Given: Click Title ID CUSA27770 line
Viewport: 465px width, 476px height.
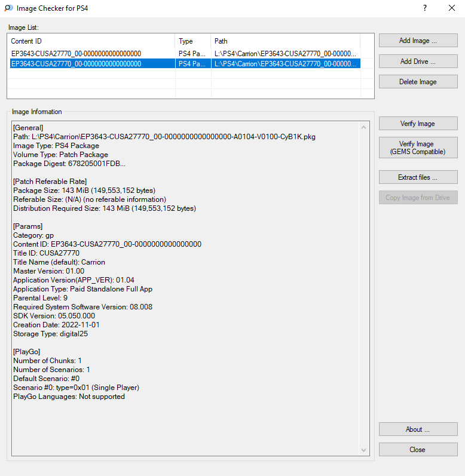Looking at the screenshot, I should coord(47,253).
